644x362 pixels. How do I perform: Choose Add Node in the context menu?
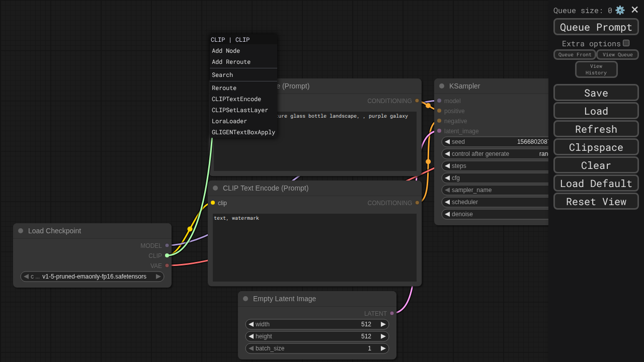pos(226,51)
